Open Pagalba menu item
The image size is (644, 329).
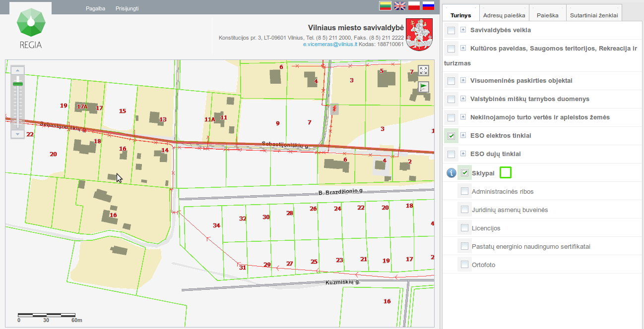[x=95, y=8]
